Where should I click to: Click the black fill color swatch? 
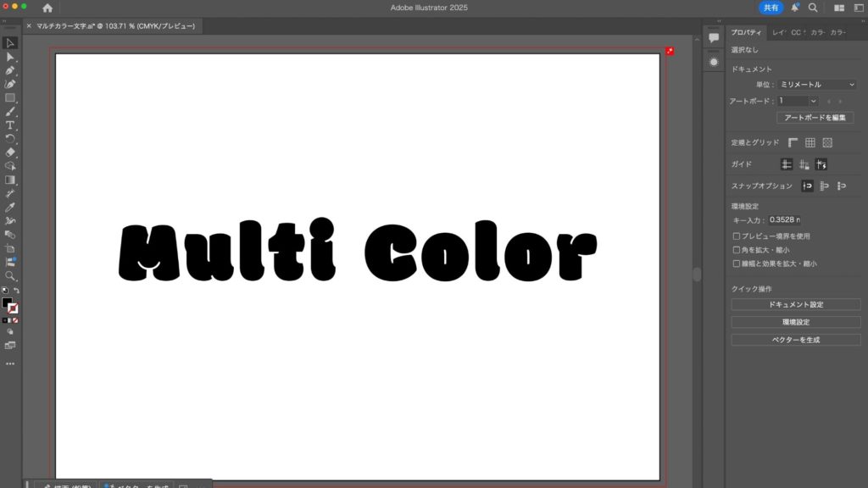pos(7,302)
